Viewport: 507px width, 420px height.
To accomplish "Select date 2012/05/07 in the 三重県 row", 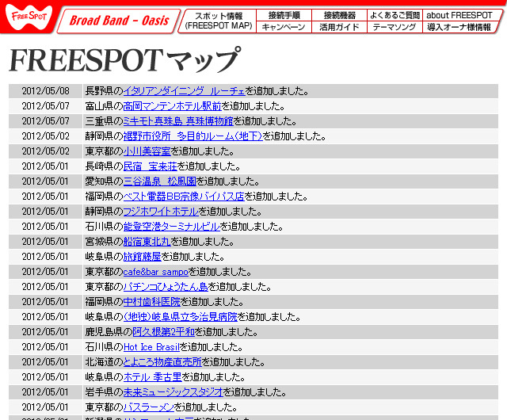I will pyautogui.click(x=46, y=121).
